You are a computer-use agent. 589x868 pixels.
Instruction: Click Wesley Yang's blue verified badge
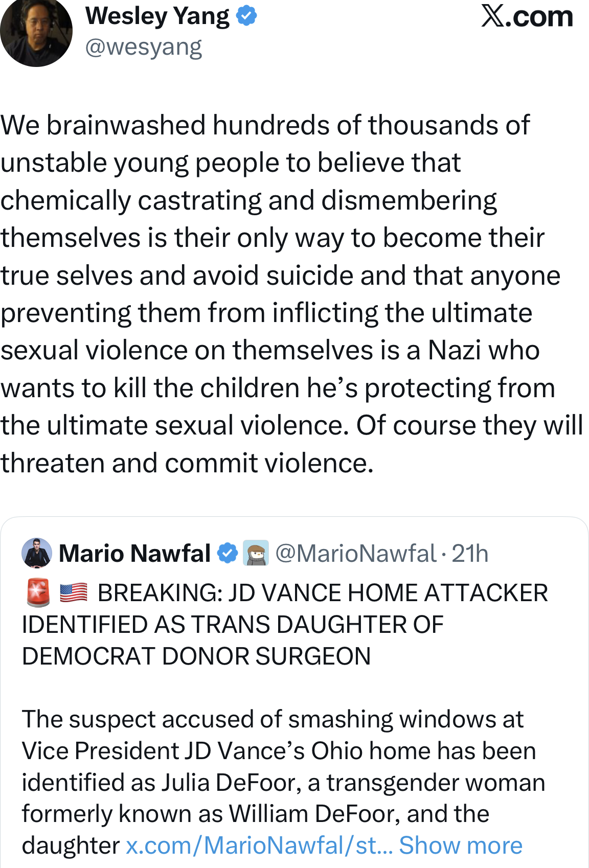tap(247, 16)
